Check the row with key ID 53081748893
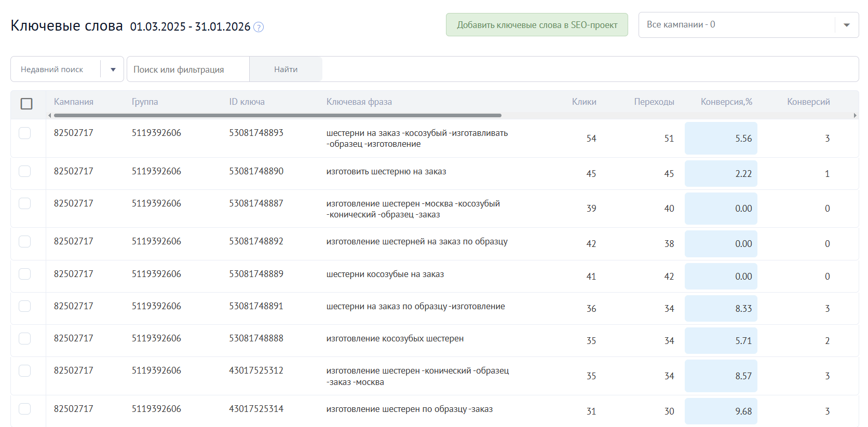The width and height of the screenshot is (868, 427). click(x=24, y=133)
